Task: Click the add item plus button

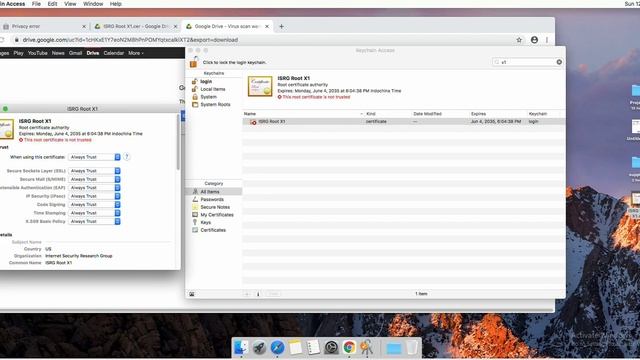Action: 247,294
